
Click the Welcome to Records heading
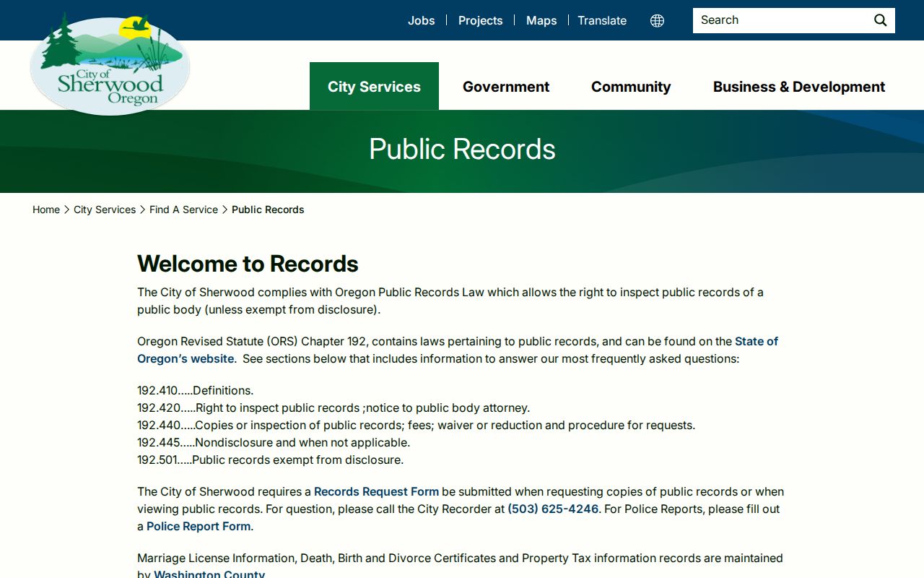(x=248, y=264)
